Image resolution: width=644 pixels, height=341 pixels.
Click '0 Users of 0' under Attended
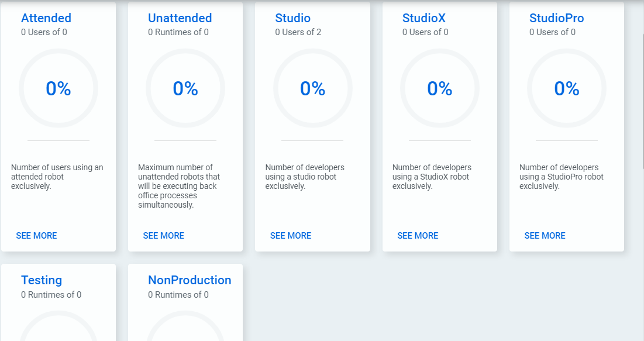(44, 32)
